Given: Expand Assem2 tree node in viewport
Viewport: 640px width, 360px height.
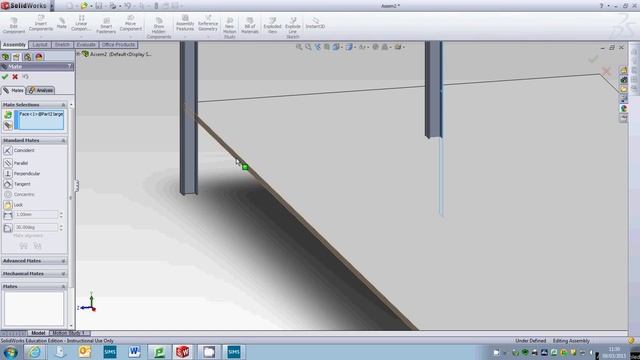Looking at the screenshot, I should coord(78,54).
